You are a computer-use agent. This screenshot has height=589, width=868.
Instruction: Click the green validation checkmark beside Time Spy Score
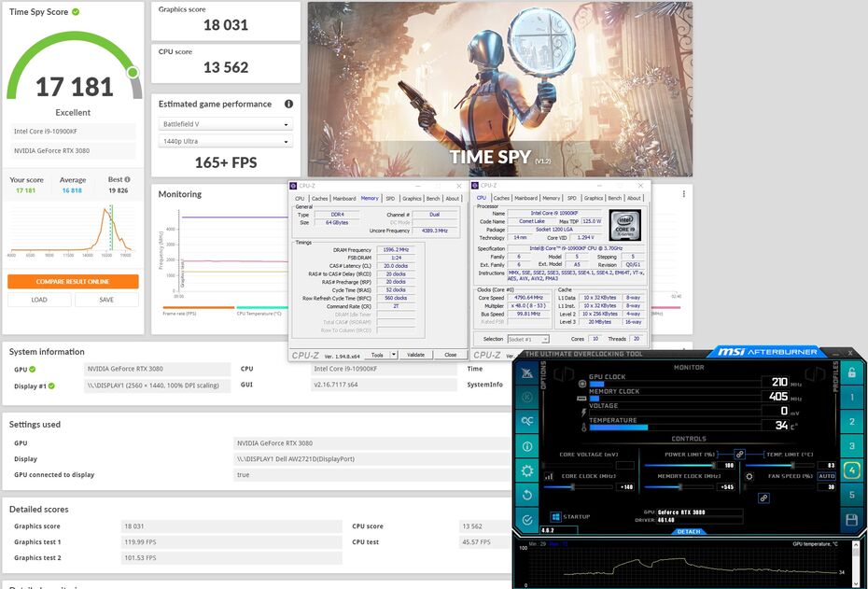pyautogui.click(x=76, y=11)
